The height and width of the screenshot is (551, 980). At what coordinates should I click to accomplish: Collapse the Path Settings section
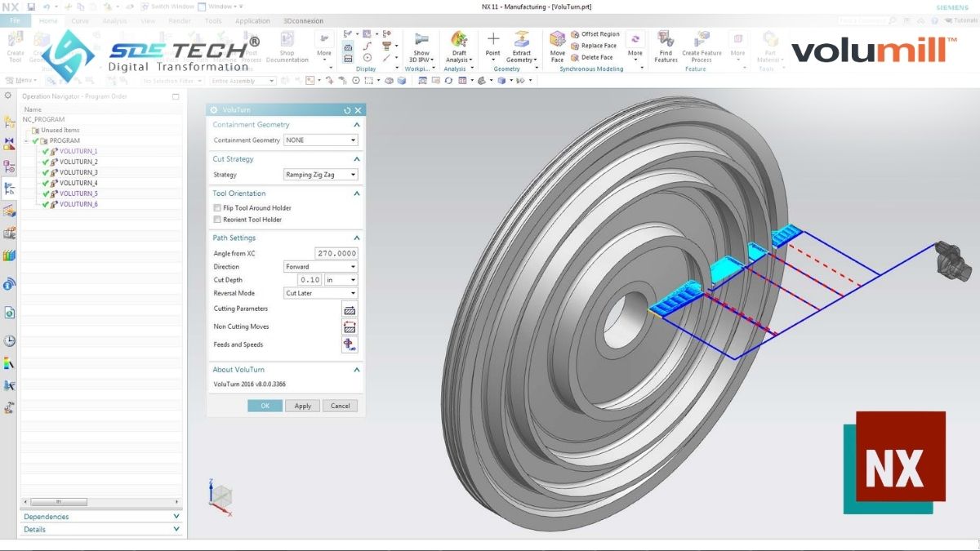pyautogui.click(x=356, y=238)
